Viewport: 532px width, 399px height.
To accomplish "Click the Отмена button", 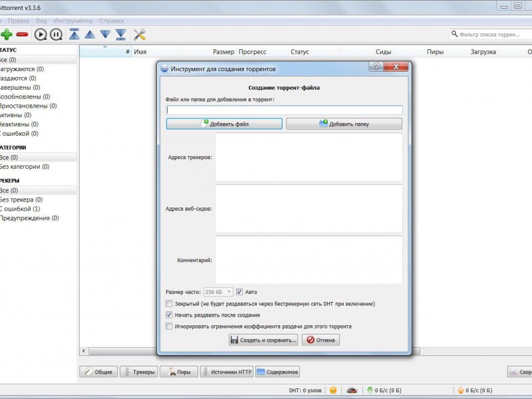I will click(321, 340).
